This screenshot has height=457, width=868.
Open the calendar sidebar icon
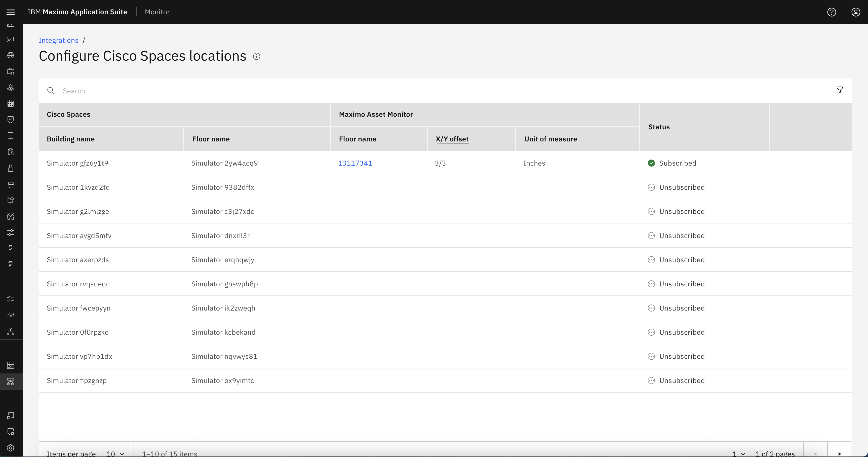click(11, 103)
